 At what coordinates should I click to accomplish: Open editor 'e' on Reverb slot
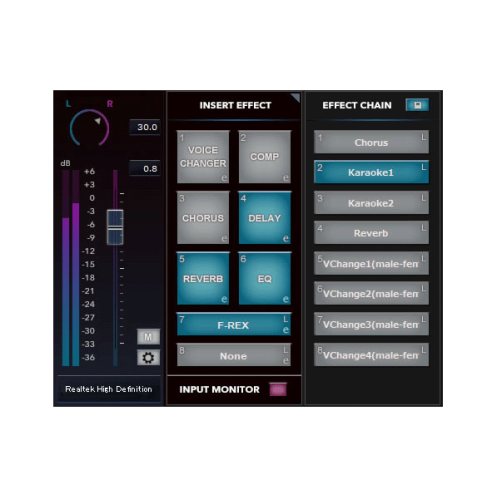[224, 299]
